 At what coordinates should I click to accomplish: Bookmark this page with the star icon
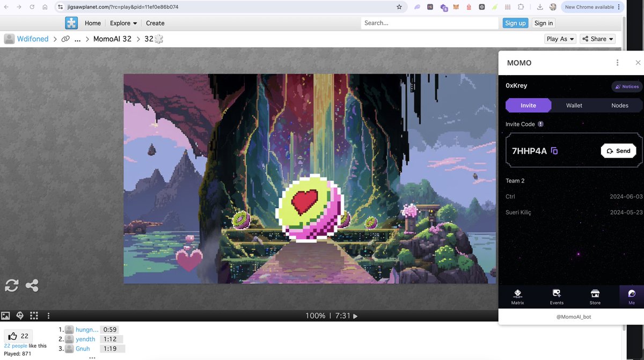click(399, 7)
